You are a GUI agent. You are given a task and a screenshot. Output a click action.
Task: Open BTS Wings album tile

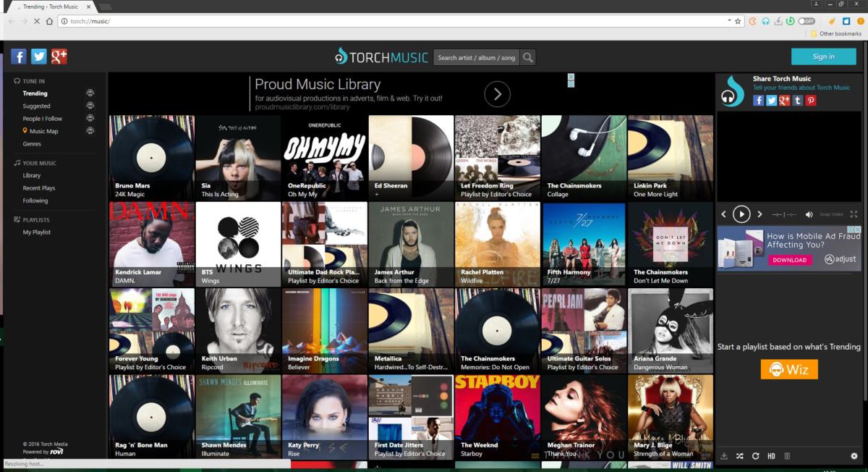pos(238,244)
